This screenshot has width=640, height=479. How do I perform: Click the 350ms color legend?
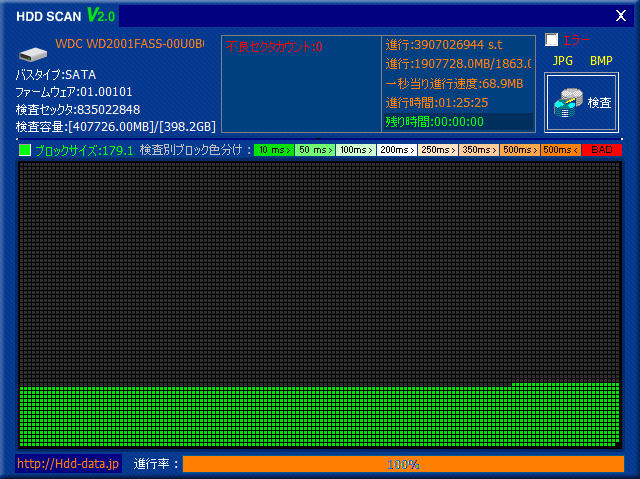coord(479,150)
